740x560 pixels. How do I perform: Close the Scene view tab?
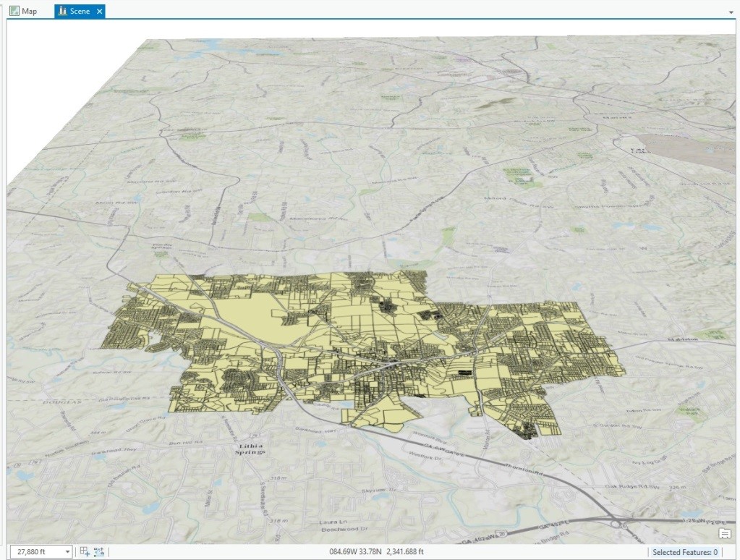pos(100,12)
